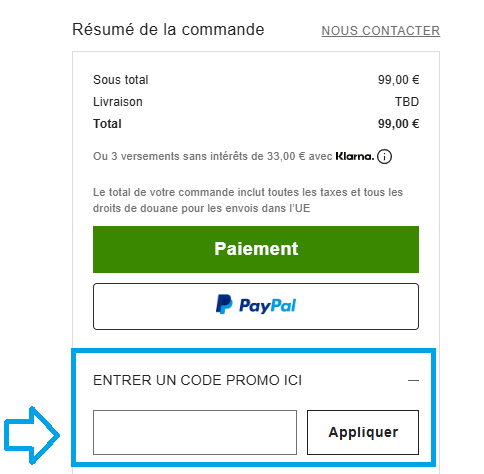Screen dimensions: 484x474
Task: Proceed with the green Paiement button
Action: [x=256, y=249]
